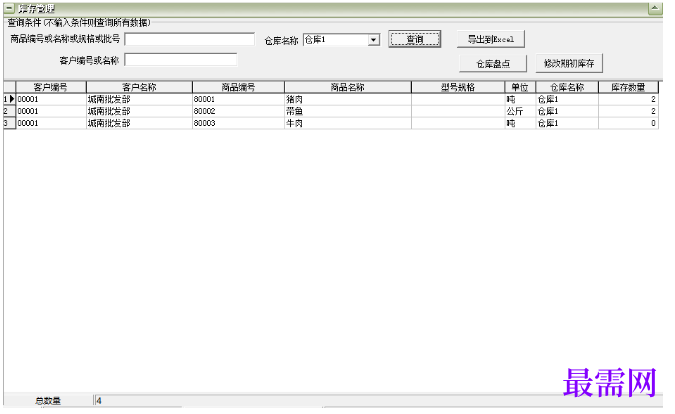Click the 单位 column header
Screen dimensions: 675x414
pyautogui.click(x=520, y=87)
